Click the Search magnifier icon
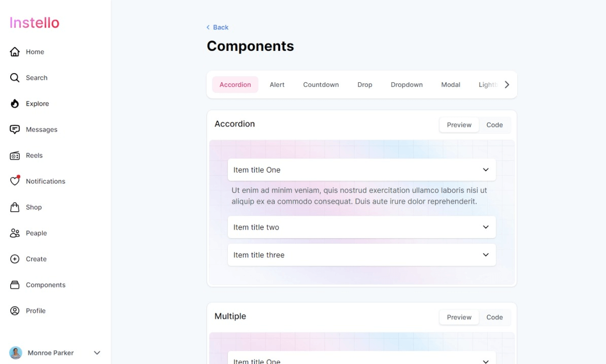 [15, 78]
